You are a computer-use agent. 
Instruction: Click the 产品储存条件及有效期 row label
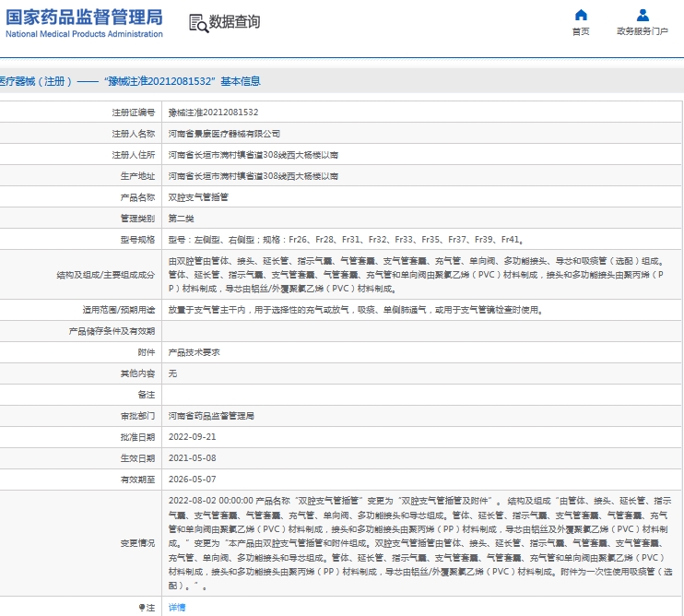112,332
